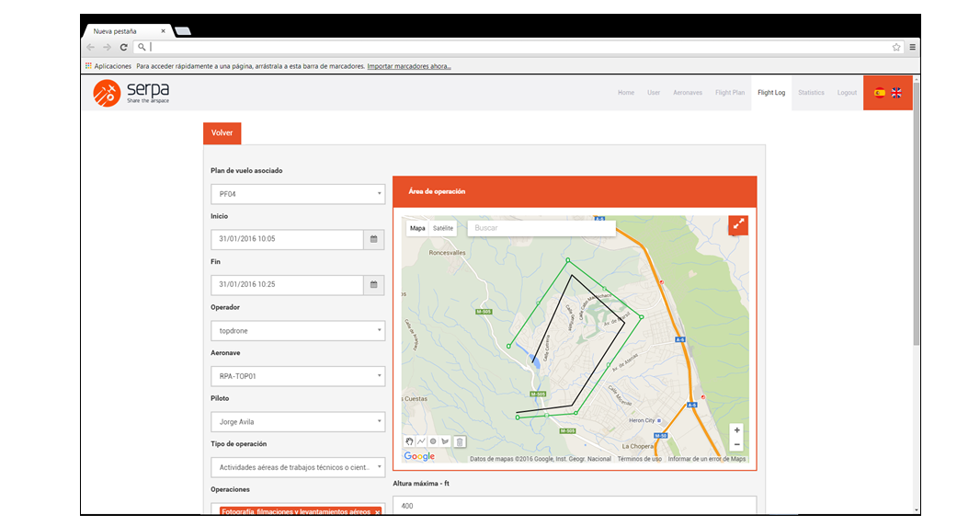Screen dimensions: 980x526
Task: Zoom in on the map
Action: (737, 430)
